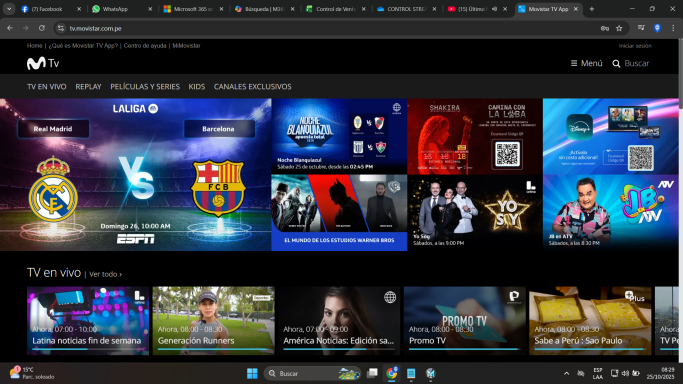Screen dimensions: 683x384
Task: Play Generación Runners live card
Action: coord(213,320)
